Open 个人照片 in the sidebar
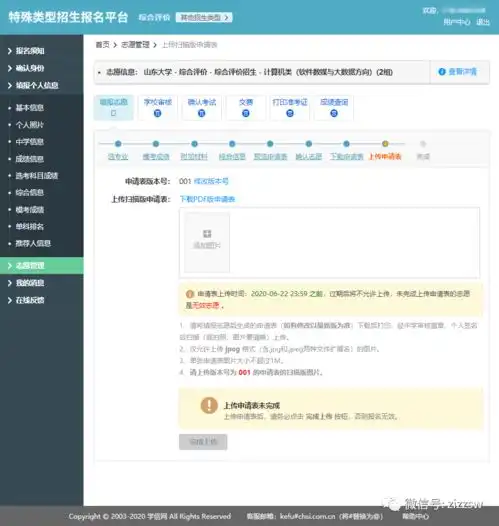 tap(30, 125)
